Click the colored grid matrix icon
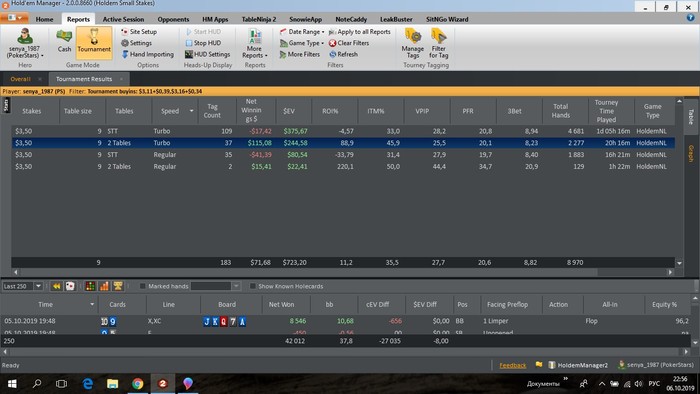 tap(90, 286)
